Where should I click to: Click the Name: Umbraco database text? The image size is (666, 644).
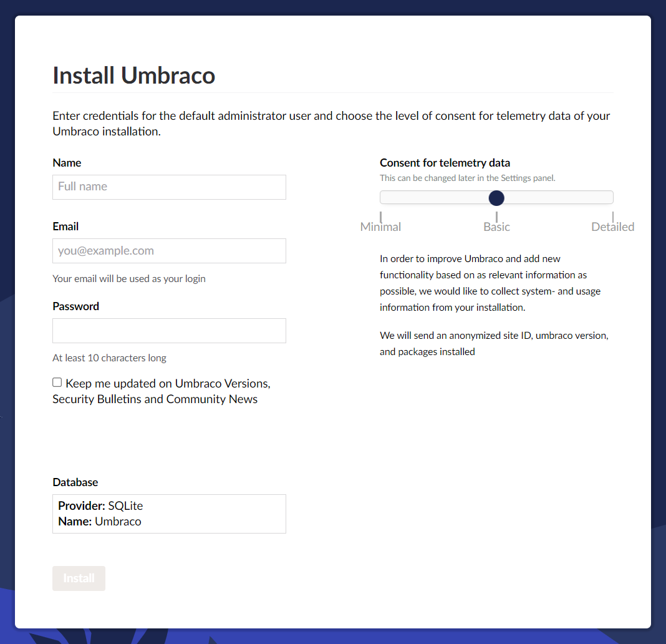[100, 522]
